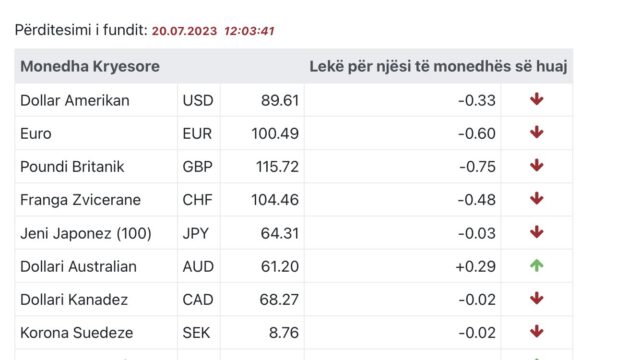Click the +0.29 change for AUD

click(476, 267)
